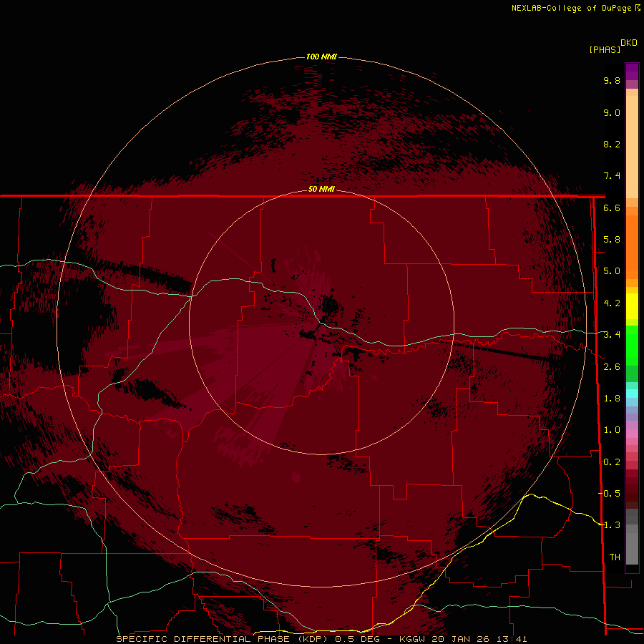
Task: Select the 0.2 legend value
Action: pyautogui.click(x=612, y=462)
